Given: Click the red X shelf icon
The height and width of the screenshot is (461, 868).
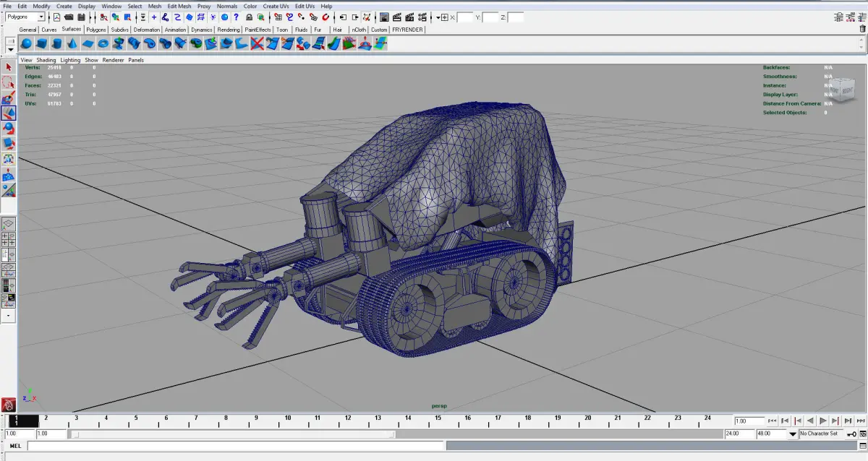Looking at the screenshot, I should (x=257, y=43).
